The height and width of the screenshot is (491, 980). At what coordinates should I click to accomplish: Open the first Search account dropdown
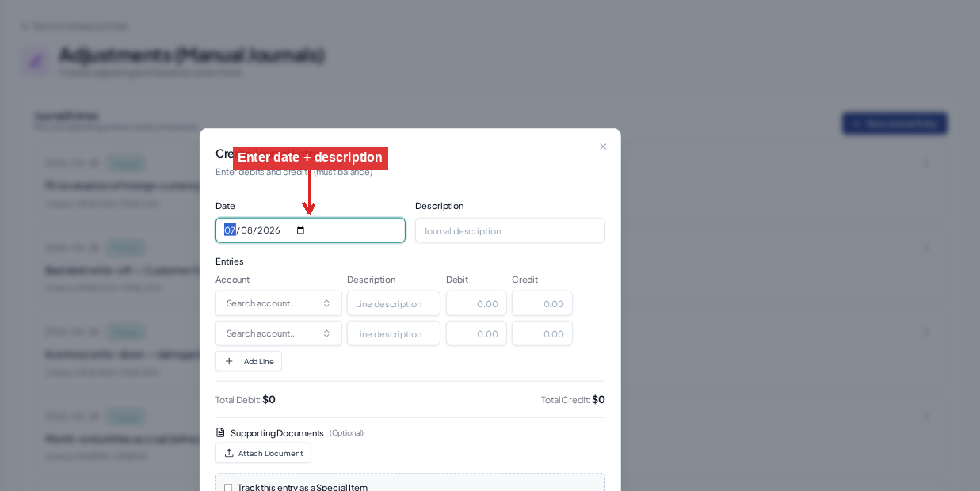coord(279,303)
